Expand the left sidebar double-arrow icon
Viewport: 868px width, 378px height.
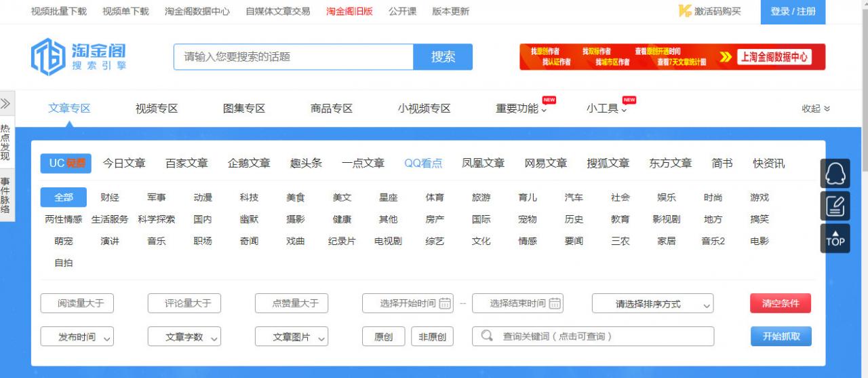tap(5, 104)
